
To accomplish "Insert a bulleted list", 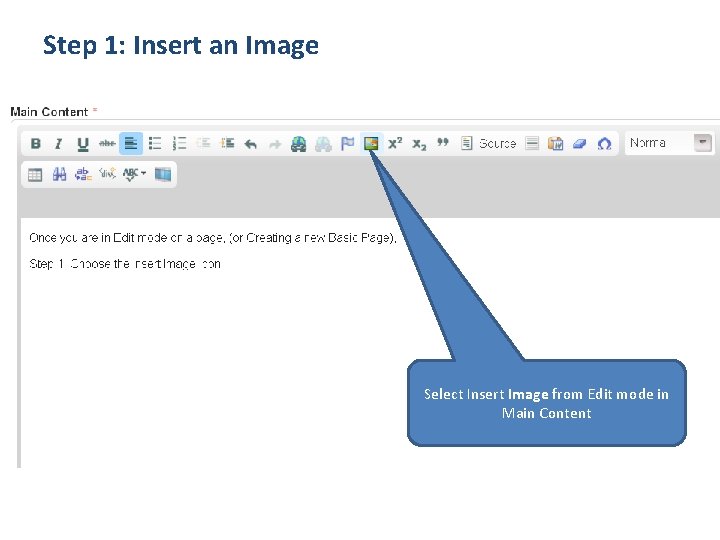I will (155, 144).
